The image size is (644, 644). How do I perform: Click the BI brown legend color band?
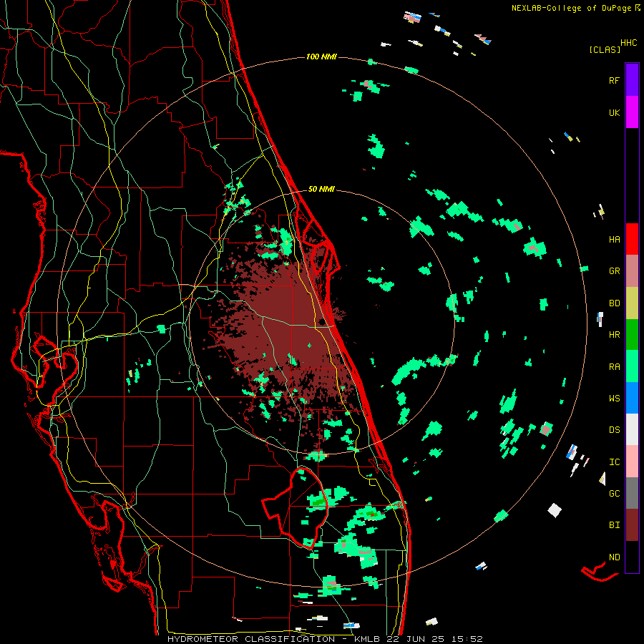pos(632,525)
